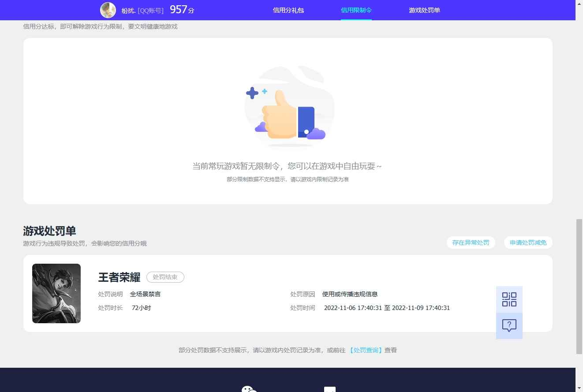Click the WeChat icon in the footer
This screenshot has width=583, height=392.
(x=249, y=388)
